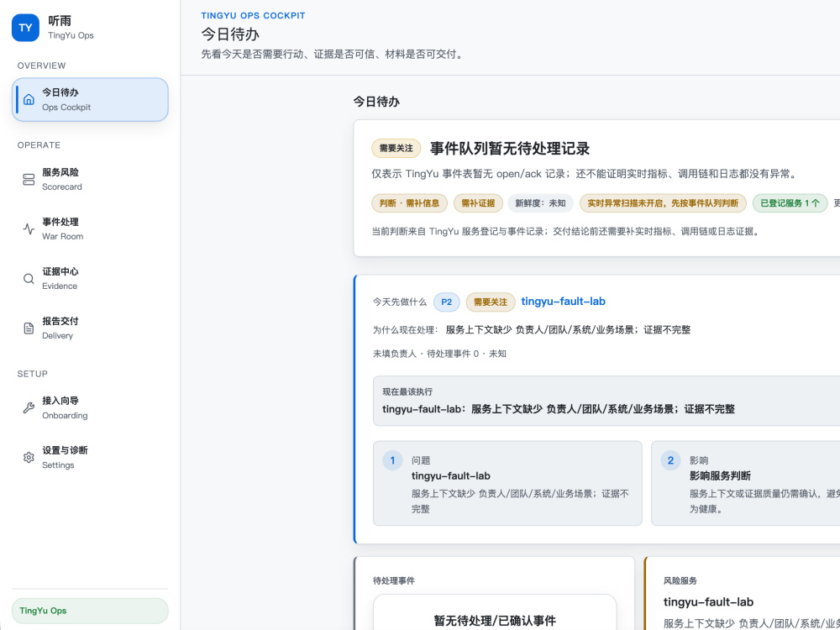Open the 今日待办 Ops Cockpit page
The height and width of the screenshot is (630, 840).
(90, 100)
